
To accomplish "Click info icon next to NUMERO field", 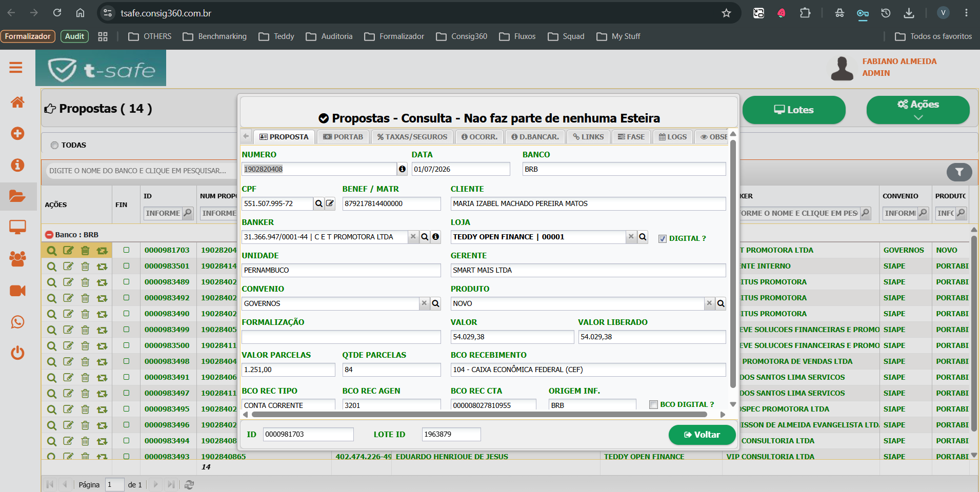I will point(403,169).
